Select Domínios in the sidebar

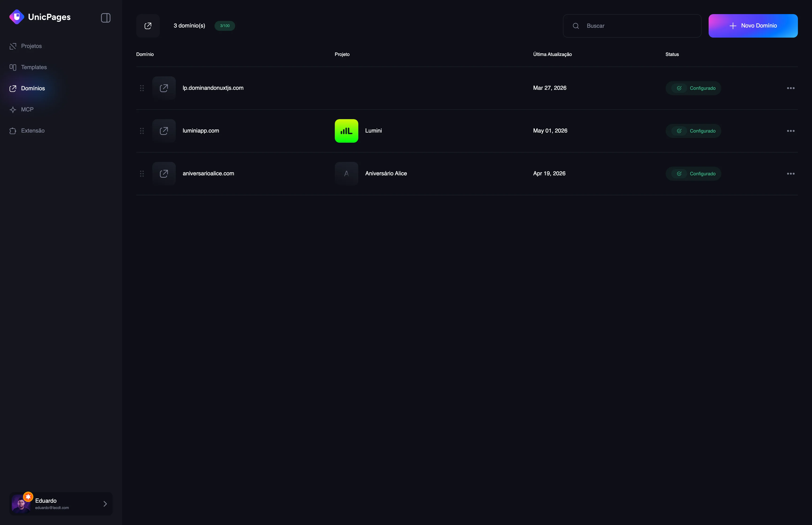33,88
